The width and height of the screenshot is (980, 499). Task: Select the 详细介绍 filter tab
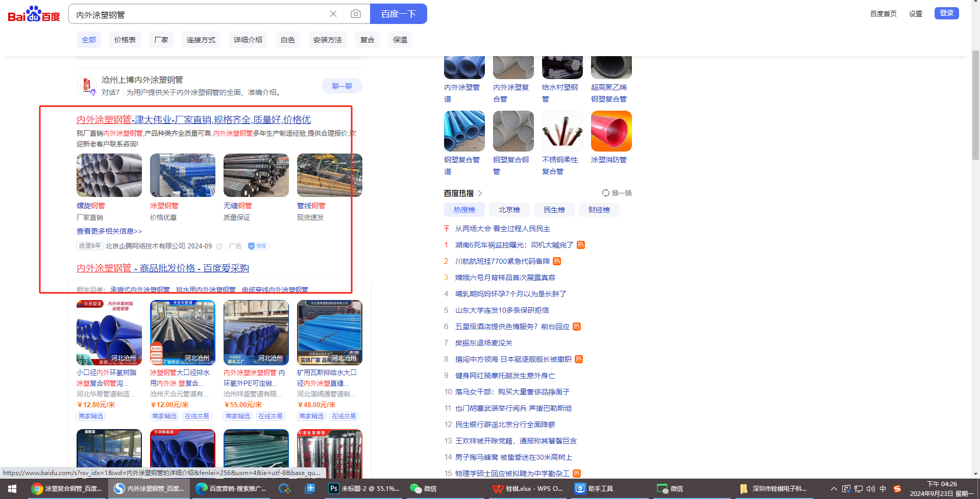tap(248, 40)
